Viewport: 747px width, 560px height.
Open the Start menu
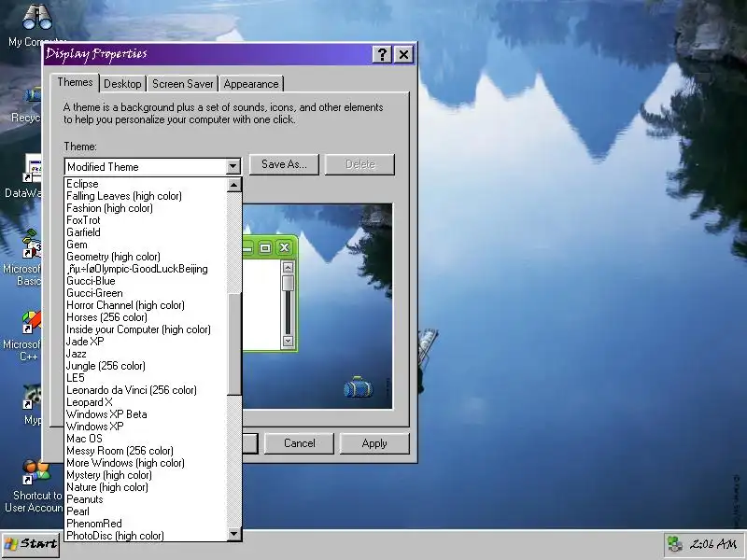point(31,544)
